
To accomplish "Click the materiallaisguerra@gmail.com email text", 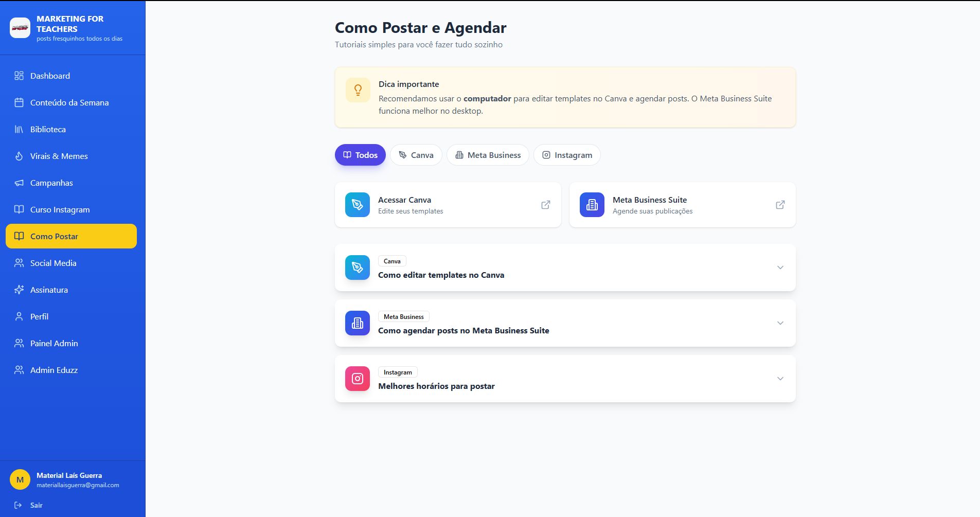I will 78,485.
